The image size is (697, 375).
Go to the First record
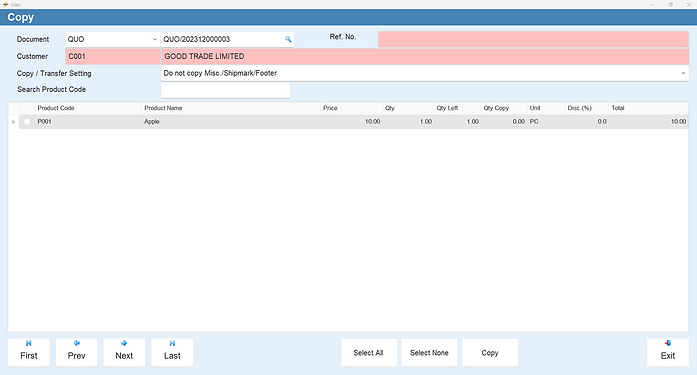[28, 352]
